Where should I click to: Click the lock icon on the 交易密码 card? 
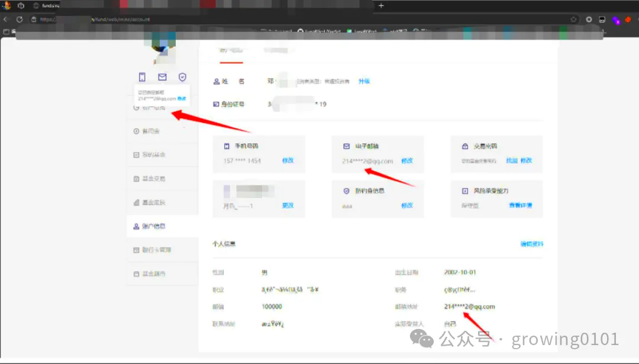click(x=464, y=145)
